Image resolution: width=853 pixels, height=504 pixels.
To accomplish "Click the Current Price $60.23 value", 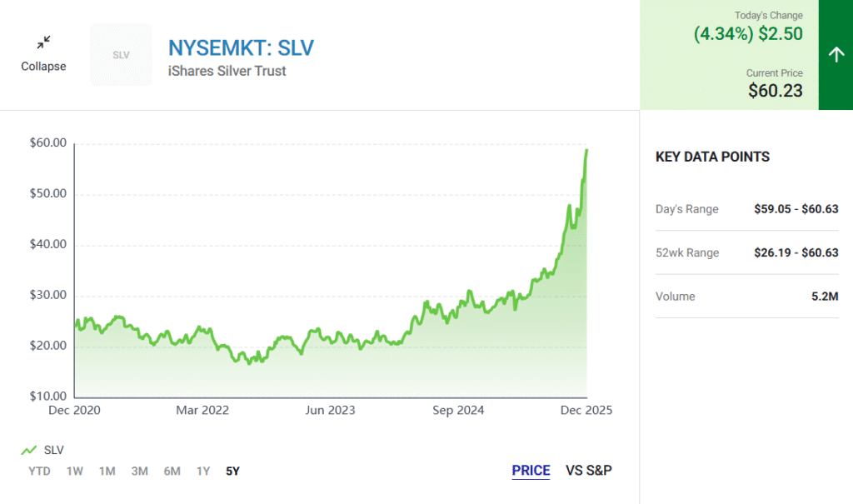I will pyautogui.click(x=775, y=91).
